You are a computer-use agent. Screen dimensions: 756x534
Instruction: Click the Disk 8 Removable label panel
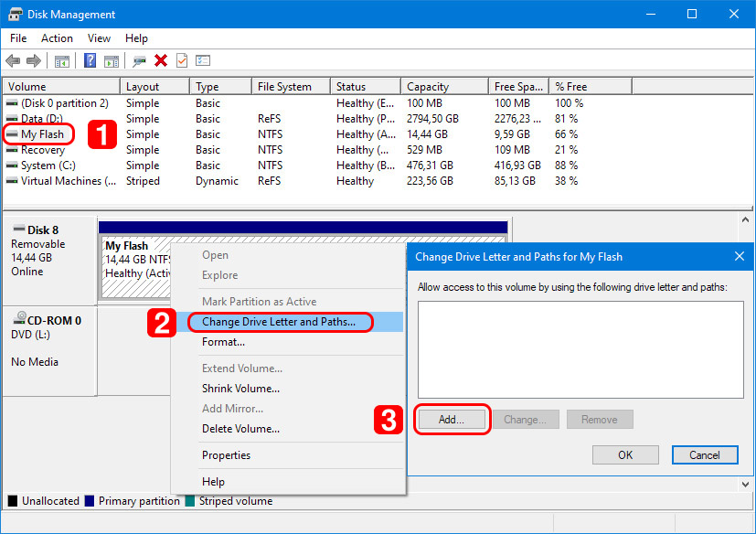(49, 261)
